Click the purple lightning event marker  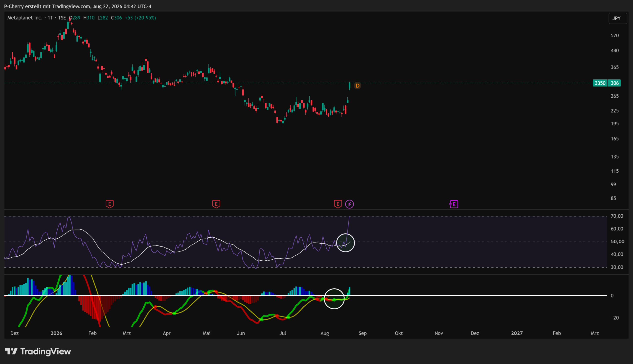tap(349, 204)
